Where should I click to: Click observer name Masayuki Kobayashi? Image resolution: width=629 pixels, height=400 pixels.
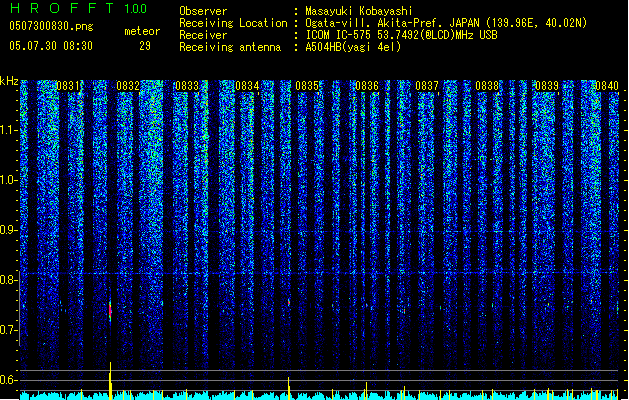[359, 11]
